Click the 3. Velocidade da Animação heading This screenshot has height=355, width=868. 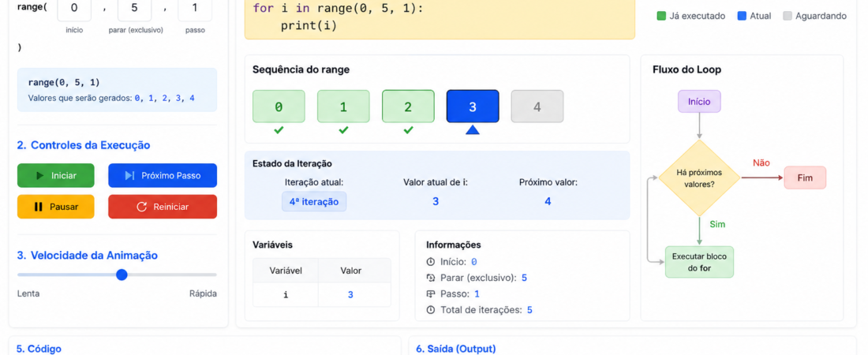(x=88, y=256)
